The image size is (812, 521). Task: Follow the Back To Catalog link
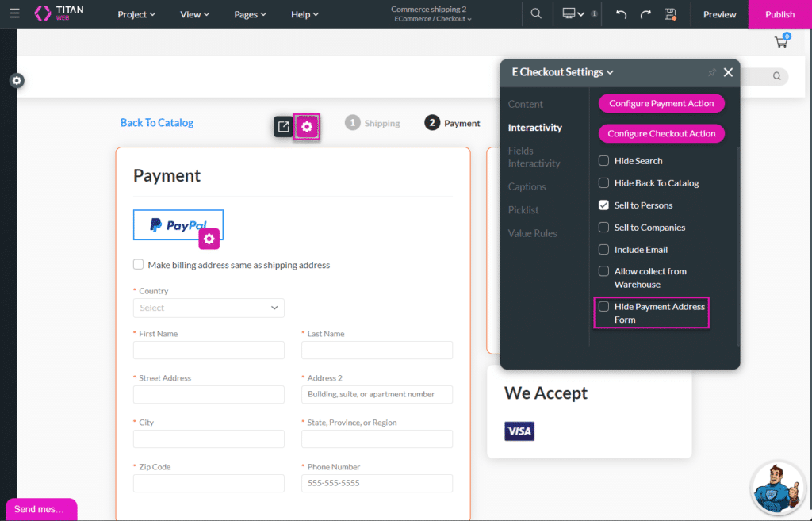pyautogui.click(x=157, y=123)
